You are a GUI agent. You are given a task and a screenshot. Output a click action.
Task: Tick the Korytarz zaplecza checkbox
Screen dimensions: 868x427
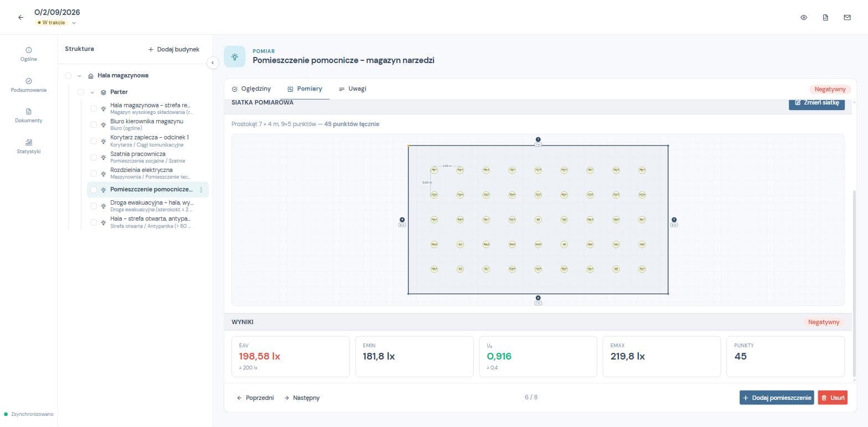[x=94, y=140]
